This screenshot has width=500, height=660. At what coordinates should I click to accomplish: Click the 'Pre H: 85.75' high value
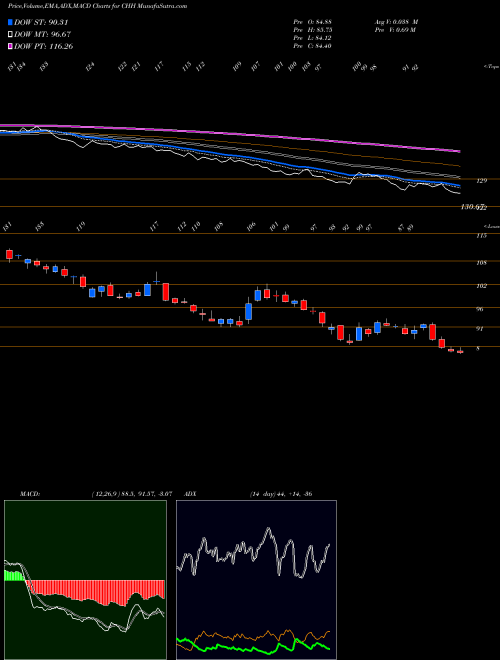312,29
